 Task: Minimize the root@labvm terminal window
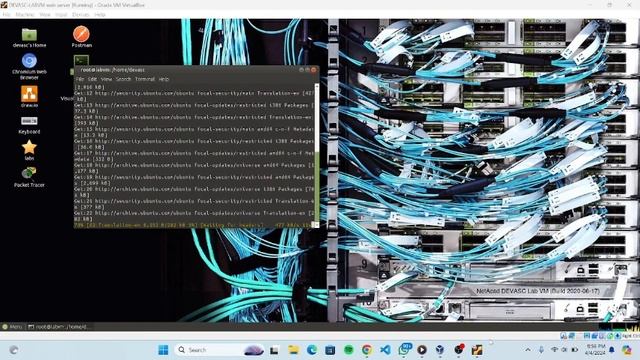tap(301, 70)
